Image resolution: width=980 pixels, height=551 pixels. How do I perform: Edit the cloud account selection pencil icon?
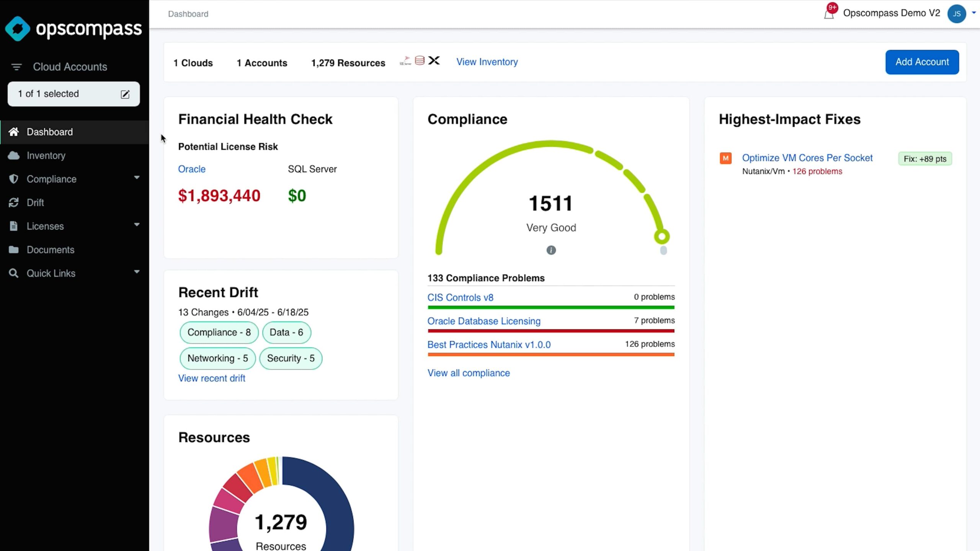(125, 94)
